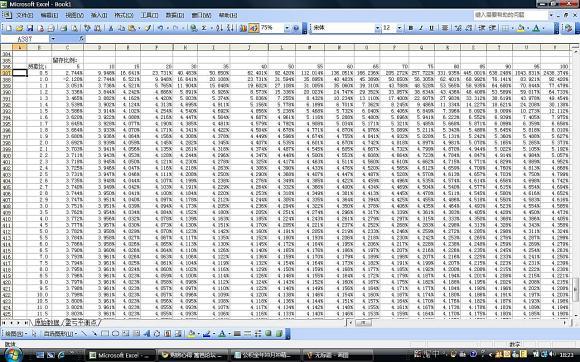Toggle Bold formatting button
The height and width of the screenshot is (362, 580).
click(411, 28)
